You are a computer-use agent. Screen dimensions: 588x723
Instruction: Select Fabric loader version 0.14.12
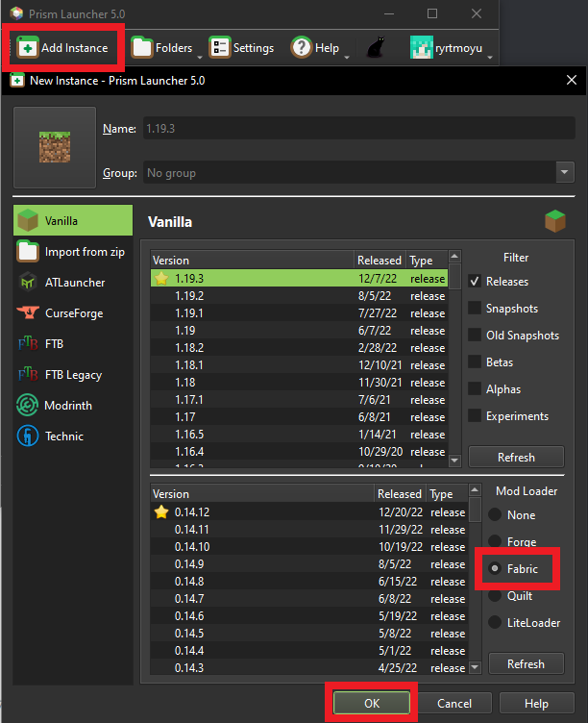coord(309,511)
